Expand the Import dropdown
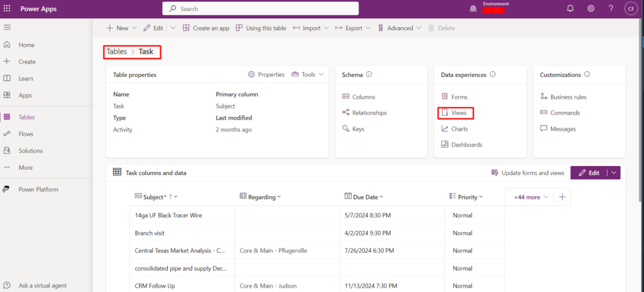 (326, 28)
